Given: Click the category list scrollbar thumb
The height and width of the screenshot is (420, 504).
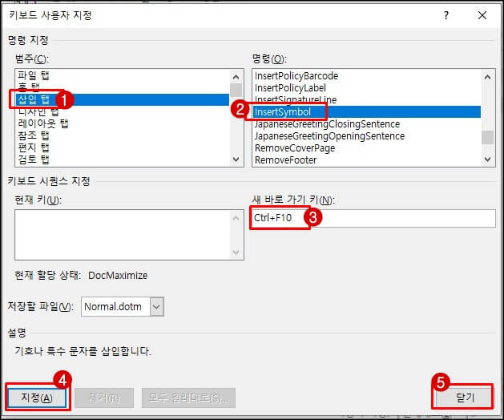Looking at the screenshot, I should coord(236,90).
